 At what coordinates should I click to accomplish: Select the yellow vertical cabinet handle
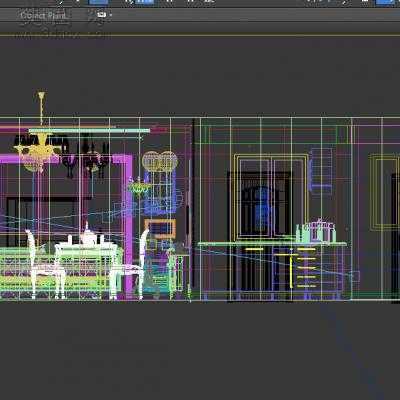(x=291, y=270)
